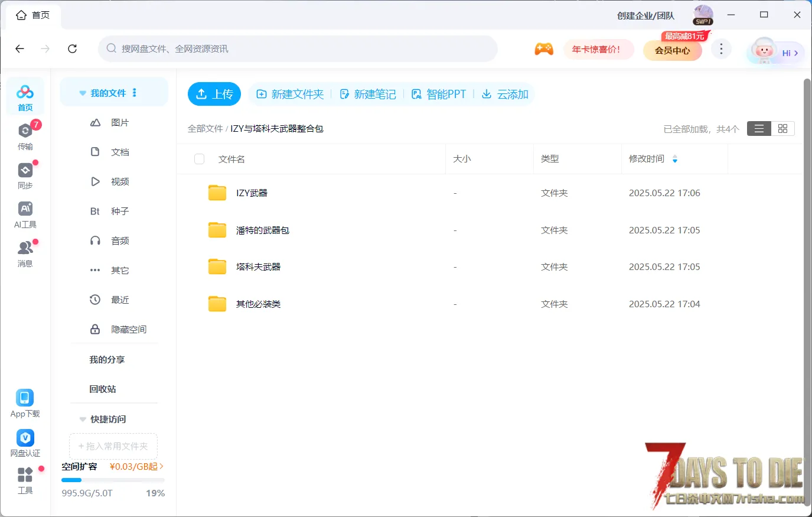Open the game controller icon
This screenshot has width=812, height=517.
click(544, 49)
